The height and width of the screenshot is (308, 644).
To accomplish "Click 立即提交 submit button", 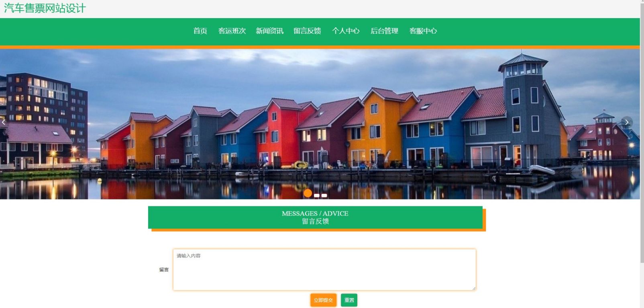I will point(323,300).
